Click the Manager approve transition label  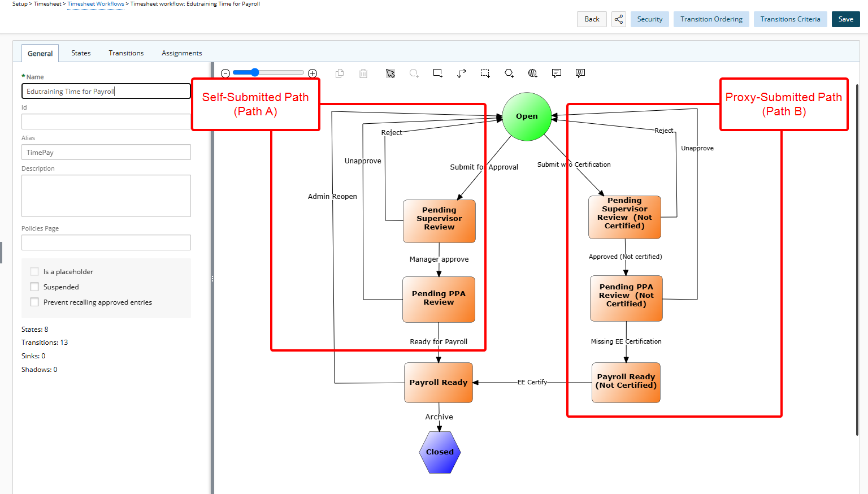point(439,259)
